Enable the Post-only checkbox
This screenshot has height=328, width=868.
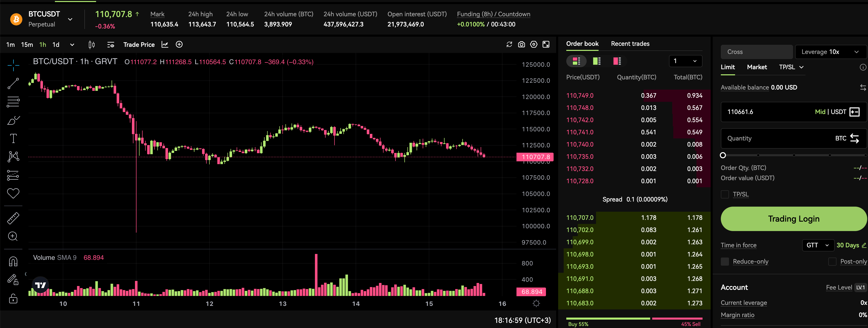(832, 262)
